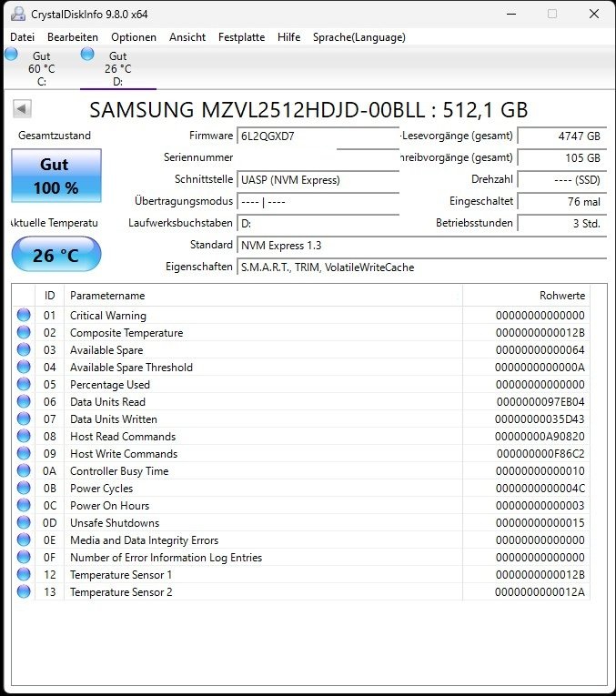Click status orb for Data Units Read
Viewport: 616px width, 696px height.
24,402
